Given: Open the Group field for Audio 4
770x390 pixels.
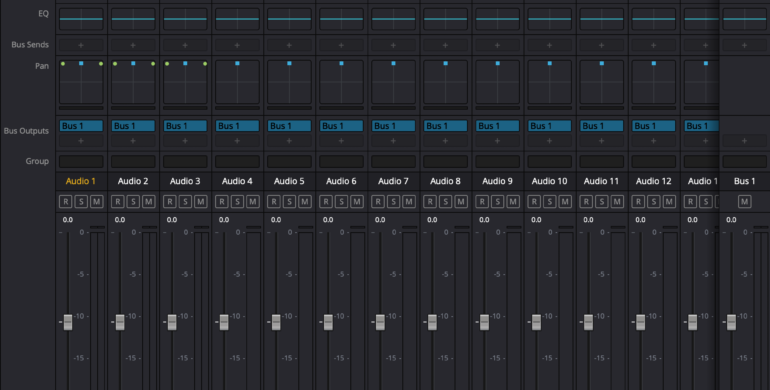Looking at the screenshot, I should pos(237,162).
